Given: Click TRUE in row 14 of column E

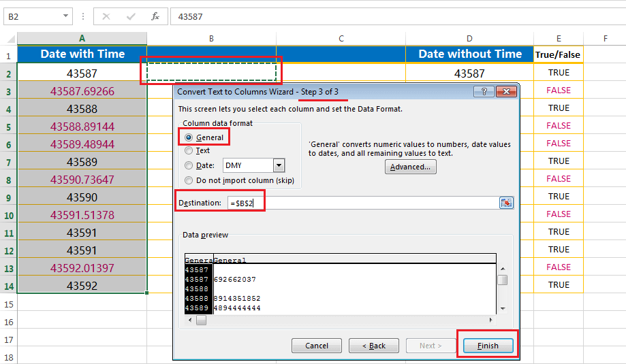Looking at the screenshot, I should point(559,284).
